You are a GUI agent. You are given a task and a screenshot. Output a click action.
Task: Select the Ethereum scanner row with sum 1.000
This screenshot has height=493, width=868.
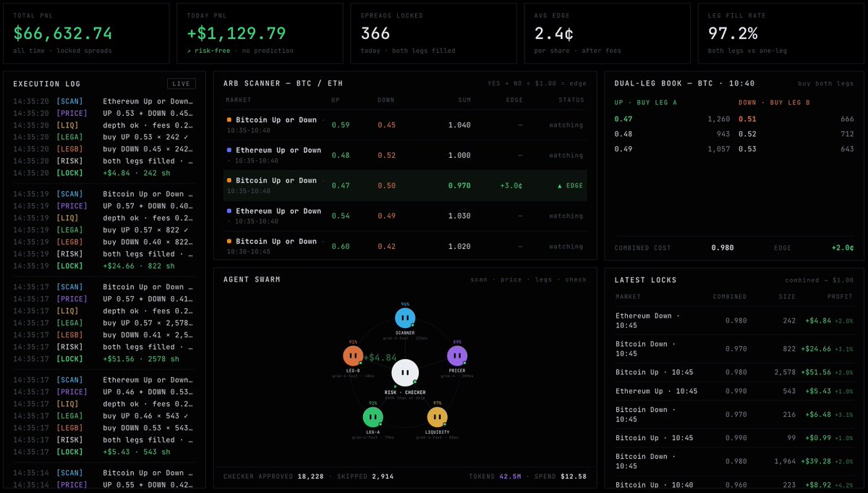click(405, 155)
